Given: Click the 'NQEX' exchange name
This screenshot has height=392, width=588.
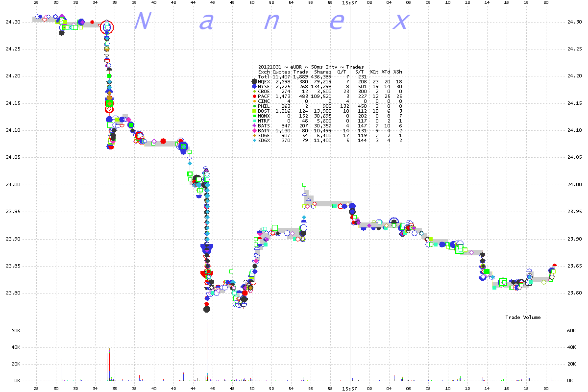Looking at the screenshot, I should click(x=264, y=81).
